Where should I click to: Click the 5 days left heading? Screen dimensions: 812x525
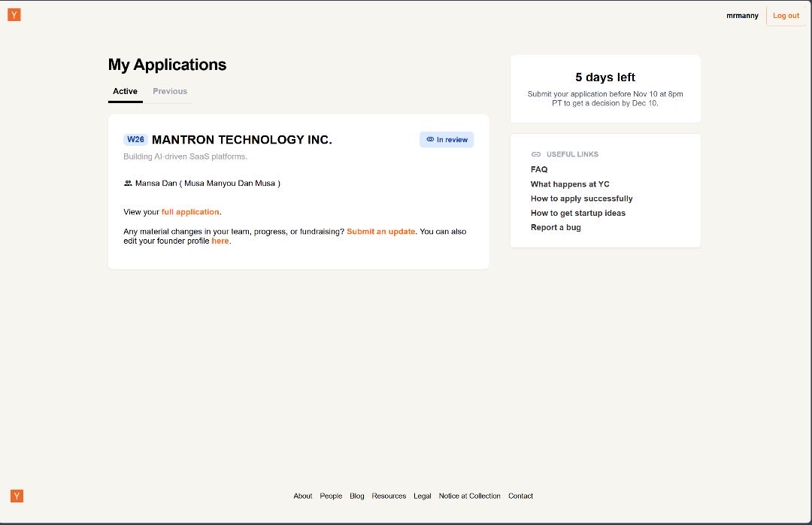[604, 77]
